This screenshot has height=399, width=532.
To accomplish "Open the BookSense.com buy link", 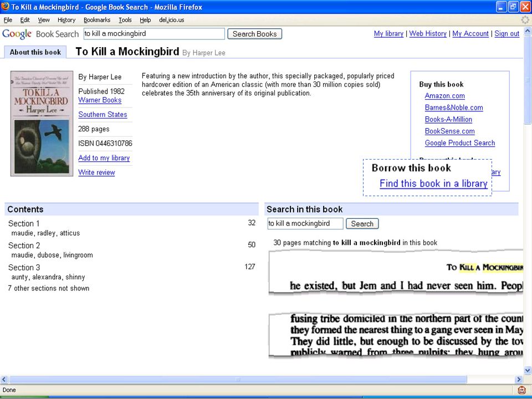I will tap(449, 131).
